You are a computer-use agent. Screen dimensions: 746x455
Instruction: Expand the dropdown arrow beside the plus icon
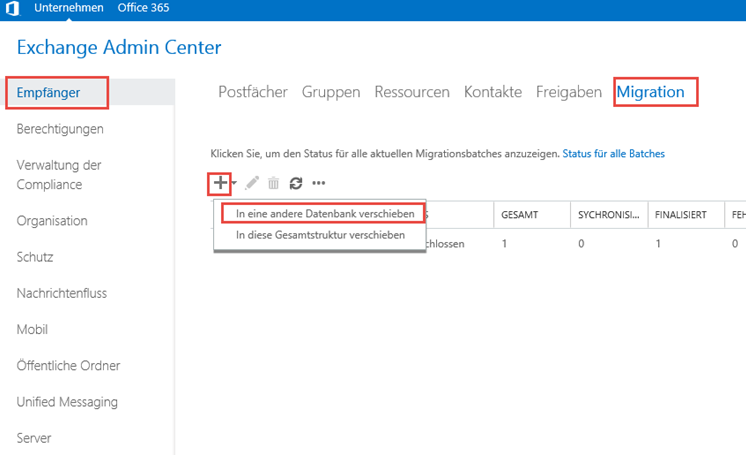[234, 184]
